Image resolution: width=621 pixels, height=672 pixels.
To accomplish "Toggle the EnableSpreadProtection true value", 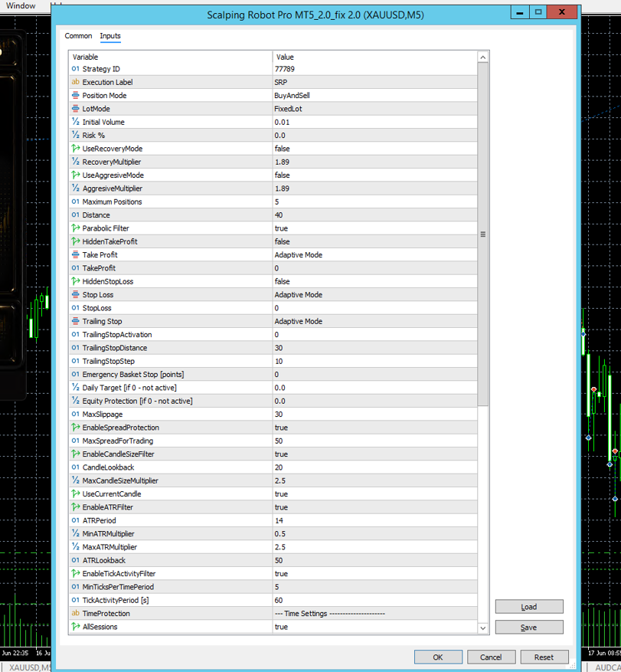I will [374, 428].
